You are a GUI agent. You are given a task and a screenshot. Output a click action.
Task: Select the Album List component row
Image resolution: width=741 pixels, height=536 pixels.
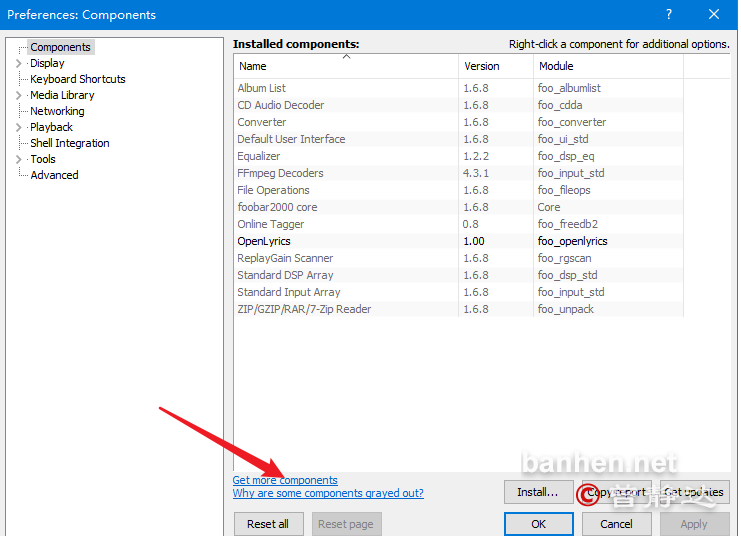tap(458, 88)
